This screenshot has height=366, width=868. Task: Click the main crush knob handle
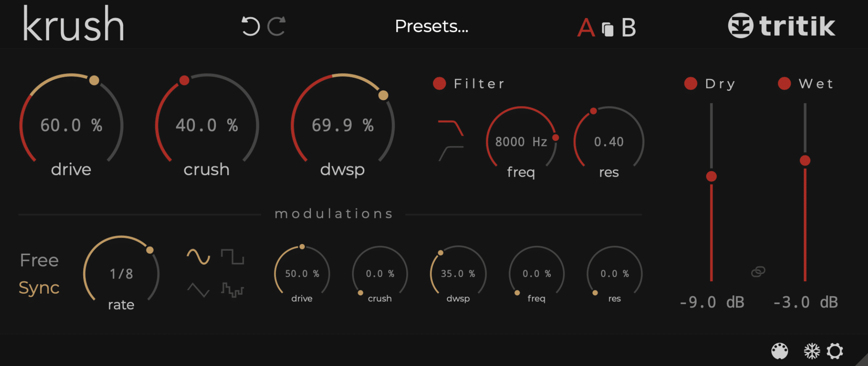184,80
